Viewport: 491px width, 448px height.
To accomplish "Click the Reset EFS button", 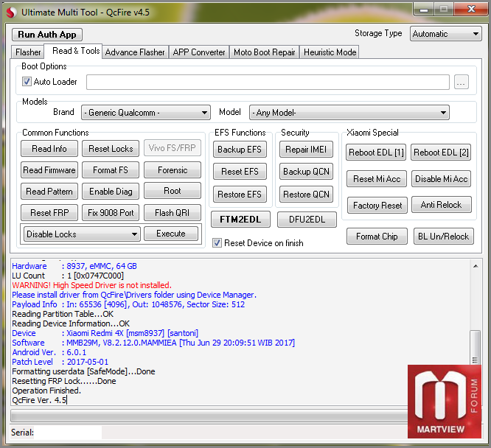I will tap(240, 172).
